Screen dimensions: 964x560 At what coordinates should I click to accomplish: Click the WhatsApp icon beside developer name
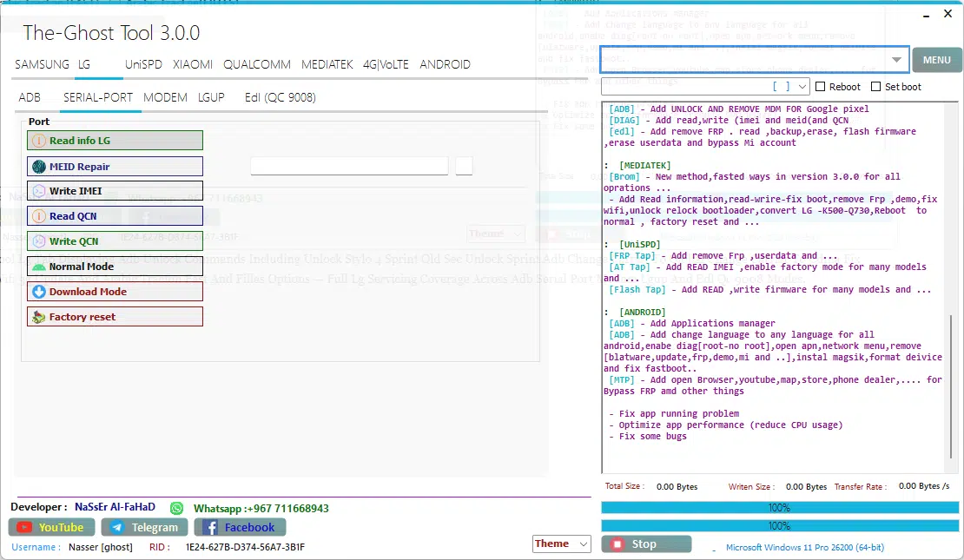[177, 509]
